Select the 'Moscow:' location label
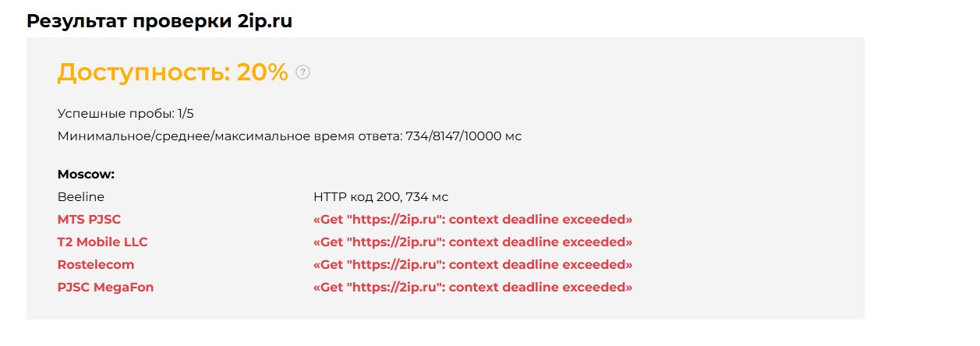The image size is (980, 346). point(87,175)
